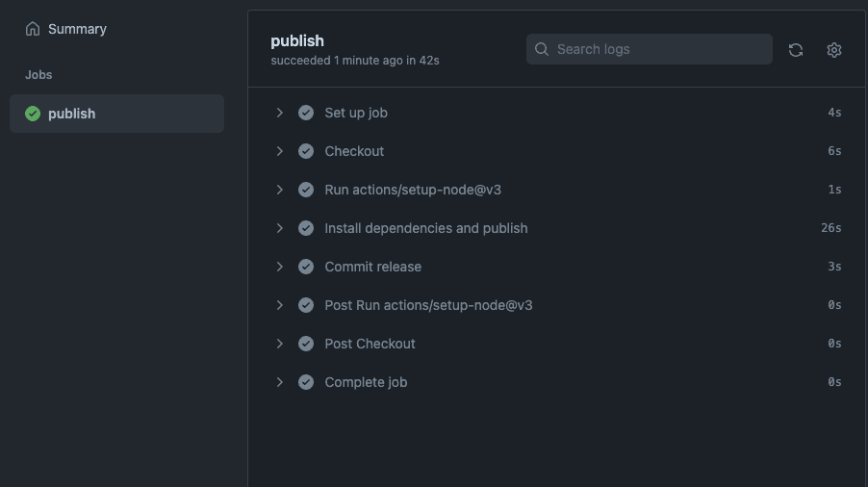This screenshot has height=487, width=868.
Task: Expand Run actions/setup-node@v3 step chevron
Action: pos(280,190)
